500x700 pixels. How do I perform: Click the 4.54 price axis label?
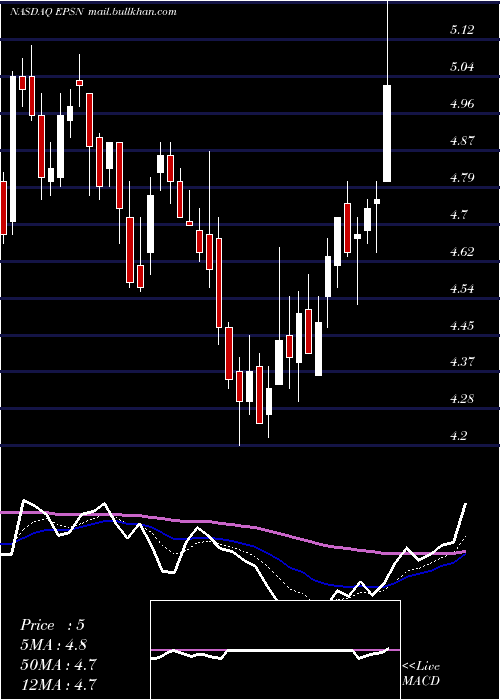coord(462,289)
